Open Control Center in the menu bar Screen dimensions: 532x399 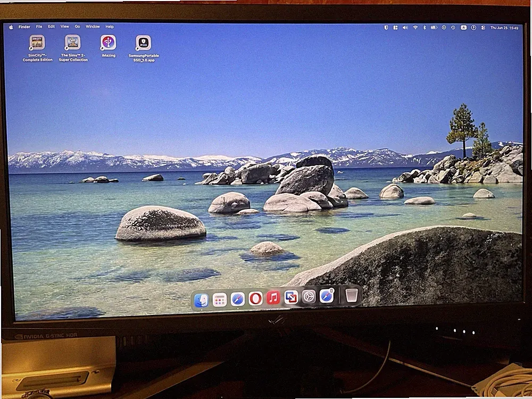[483, 28]
